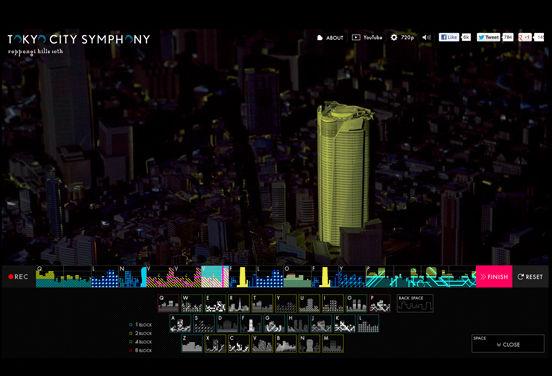
Task: Mute sound with the speaker icon
Action: click(427, 37)
